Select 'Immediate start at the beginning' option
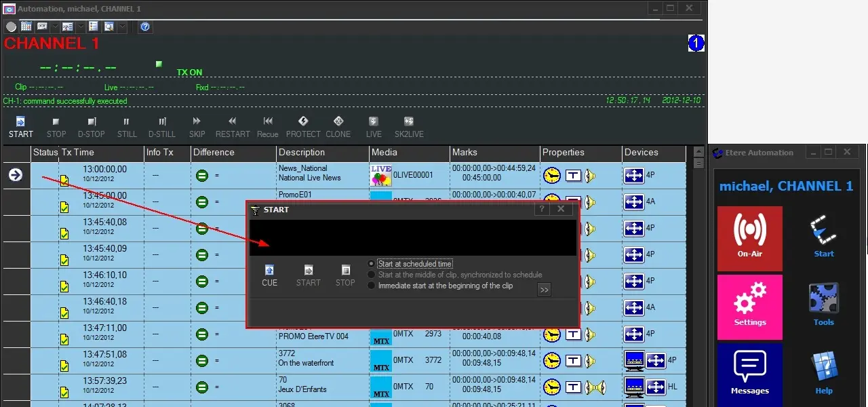Viewport: 868px width, 407px height. [x=371, y=286]
